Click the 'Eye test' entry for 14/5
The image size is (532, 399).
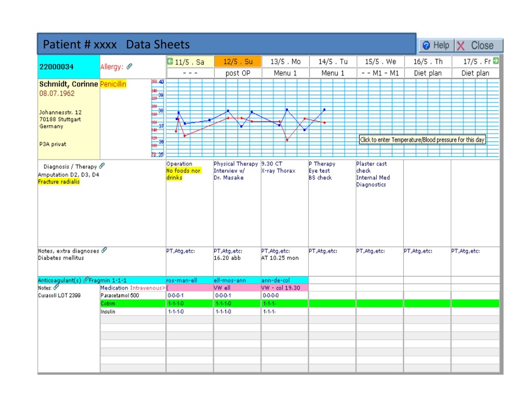point(319,171)
